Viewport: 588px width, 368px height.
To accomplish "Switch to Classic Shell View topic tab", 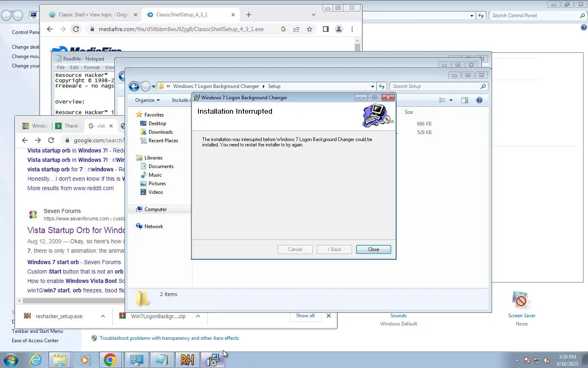I will click(93, 15).
